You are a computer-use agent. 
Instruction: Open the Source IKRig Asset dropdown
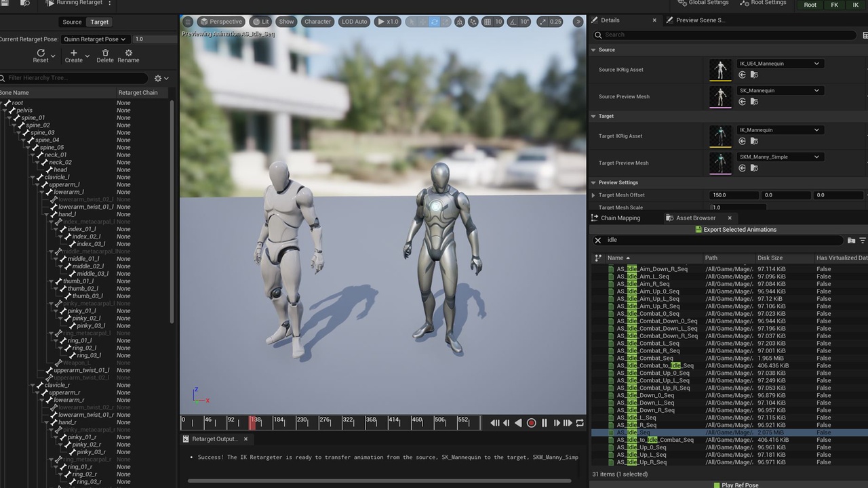pos(779,64)
